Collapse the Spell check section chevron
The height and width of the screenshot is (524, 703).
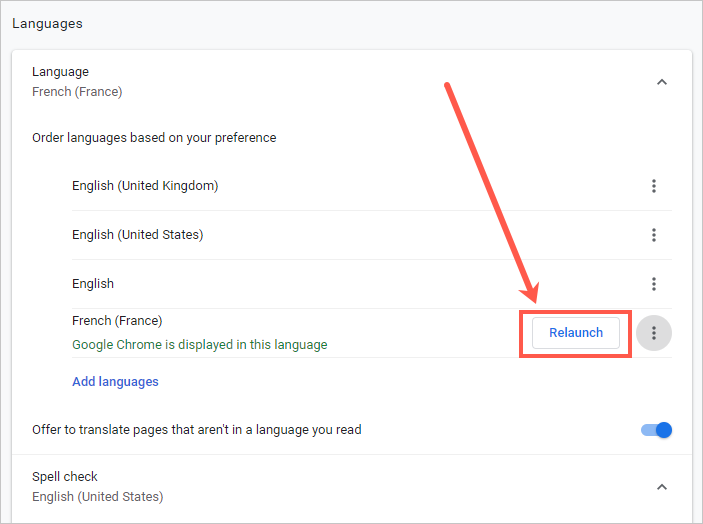point(661,487)
